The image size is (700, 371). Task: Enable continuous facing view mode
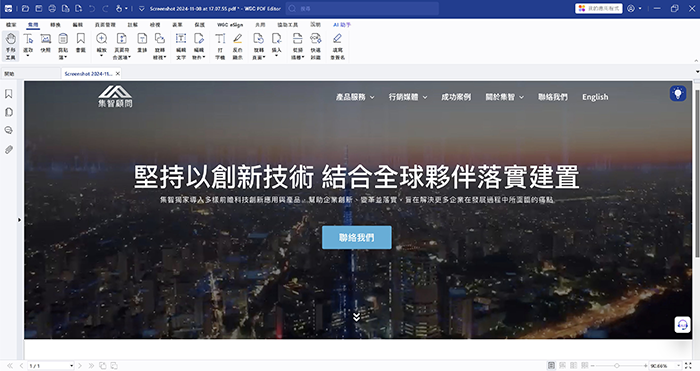point(584,366)
